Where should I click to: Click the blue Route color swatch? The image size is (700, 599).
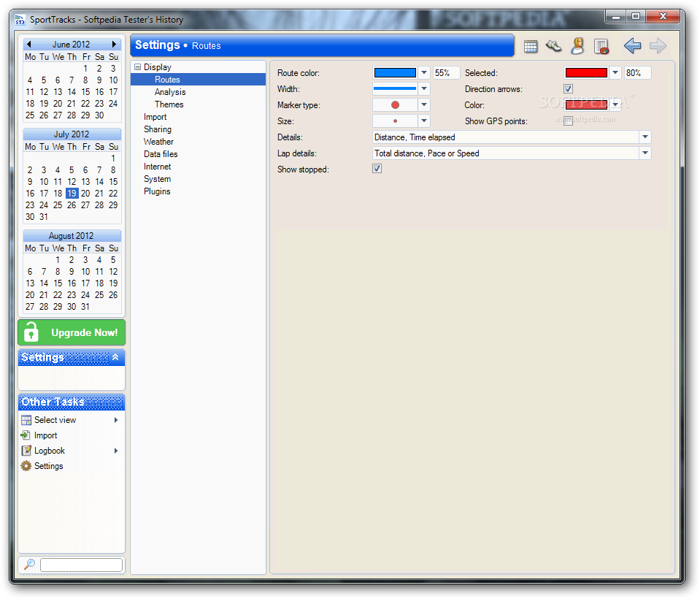point(395,72)
